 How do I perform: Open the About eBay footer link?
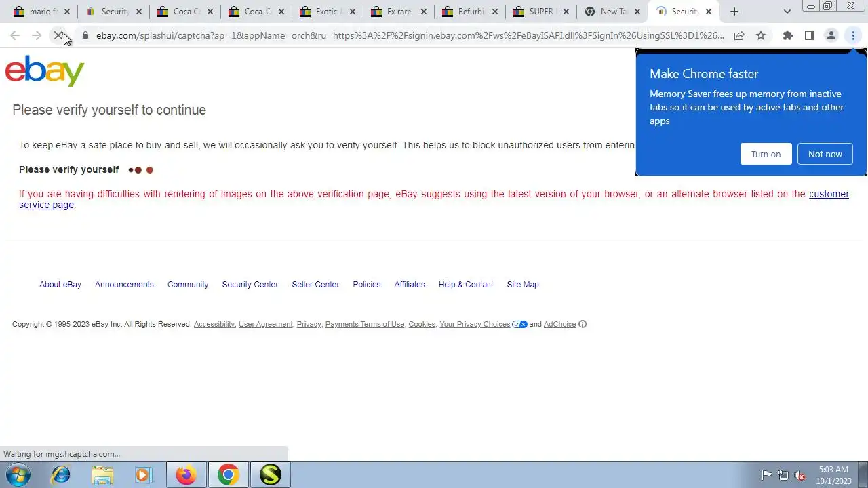pos(60,285)
